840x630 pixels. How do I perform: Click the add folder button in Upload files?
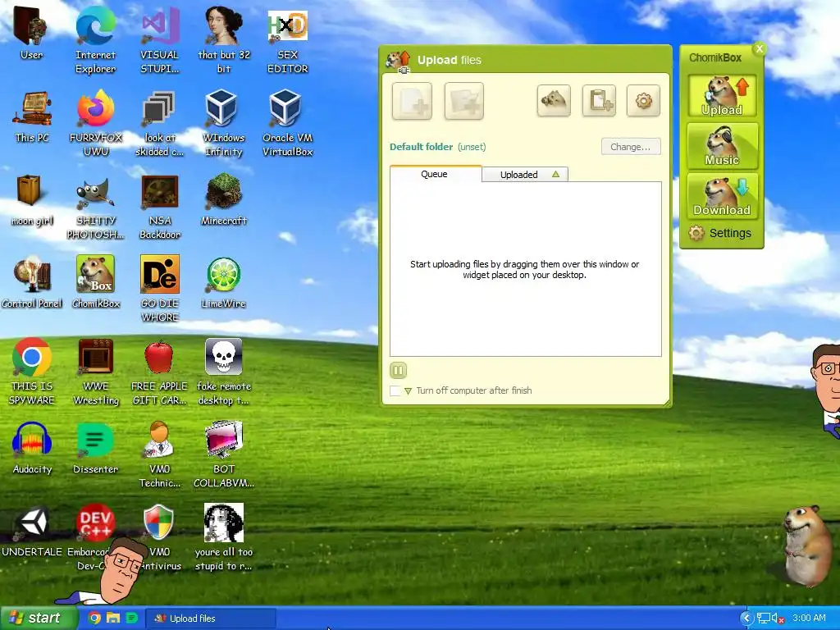[464, 101]
